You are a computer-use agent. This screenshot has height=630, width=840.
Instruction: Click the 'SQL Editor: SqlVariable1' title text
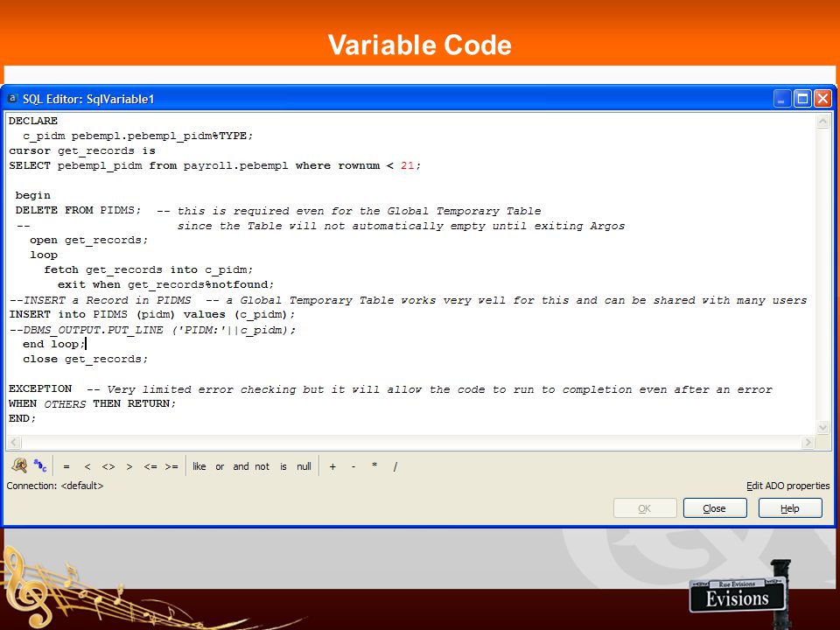88,99
